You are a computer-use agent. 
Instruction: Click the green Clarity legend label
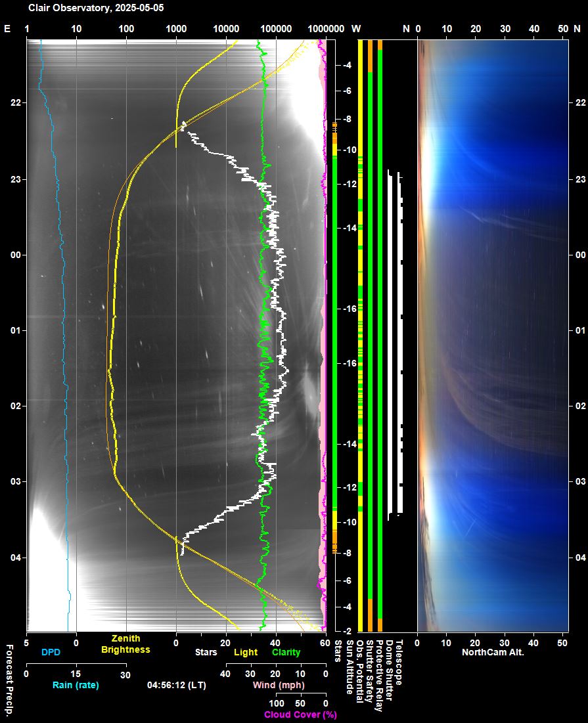point(286,653)
